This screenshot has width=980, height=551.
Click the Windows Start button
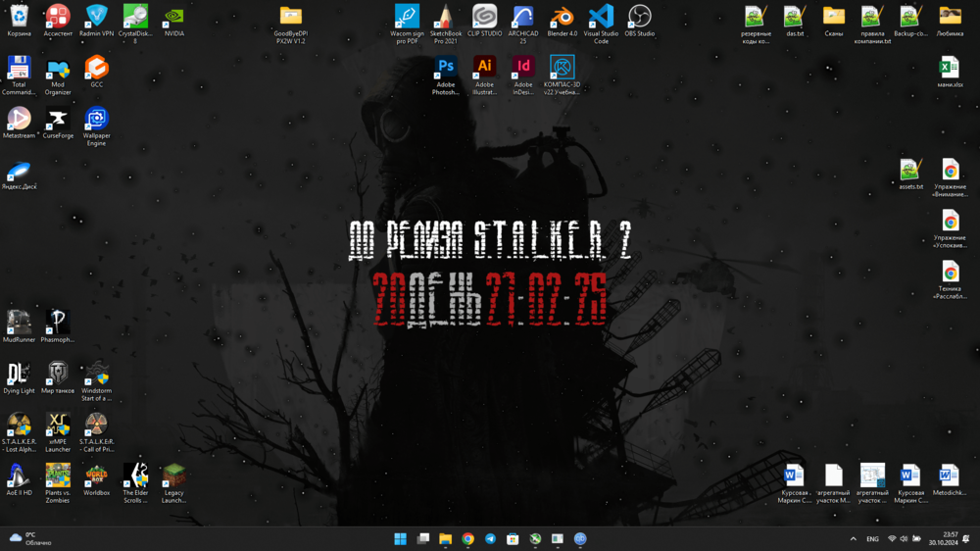[400, 538]
